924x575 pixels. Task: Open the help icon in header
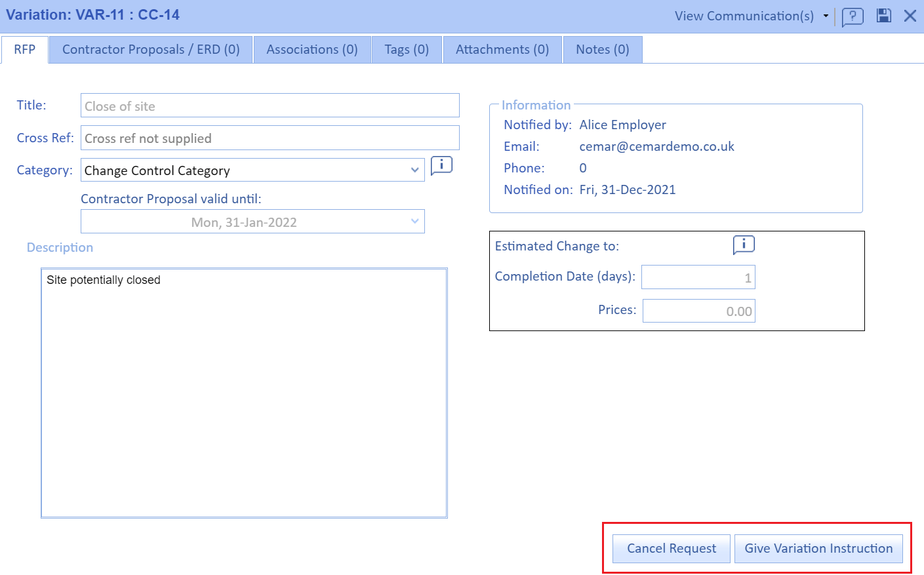[852, 16]
